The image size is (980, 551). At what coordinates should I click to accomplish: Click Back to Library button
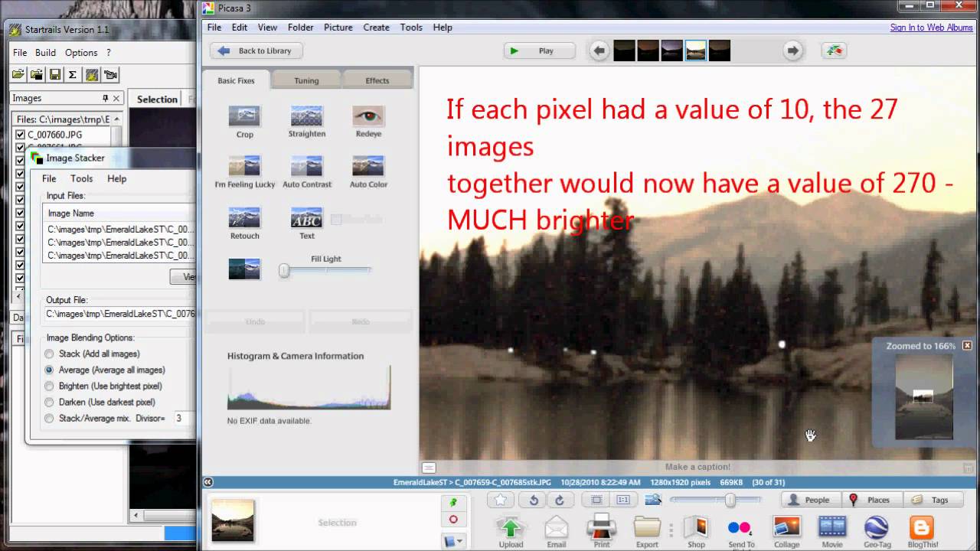pyautogui.click(x=256, y=51)
